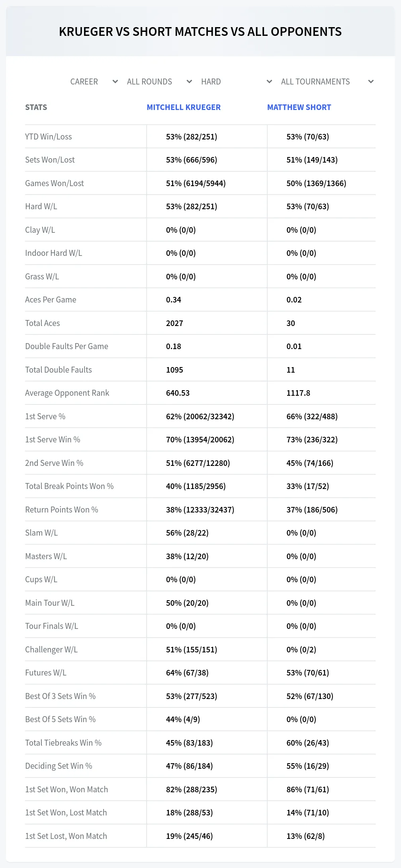Expand the ALL ROUNDS dropdown
The height and width of the screenshot is (868, 401).
pyautogui.click(x=158, y=82)
